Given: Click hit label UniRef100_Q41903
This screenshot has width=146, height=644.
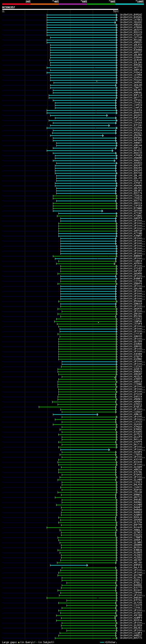Looking at the screenshot, I should [x=131, y=115].
